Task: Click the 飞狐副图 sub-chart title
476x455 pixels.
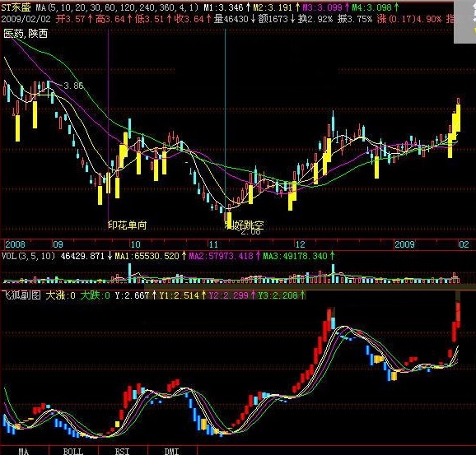Action: (x=21, y=295)
